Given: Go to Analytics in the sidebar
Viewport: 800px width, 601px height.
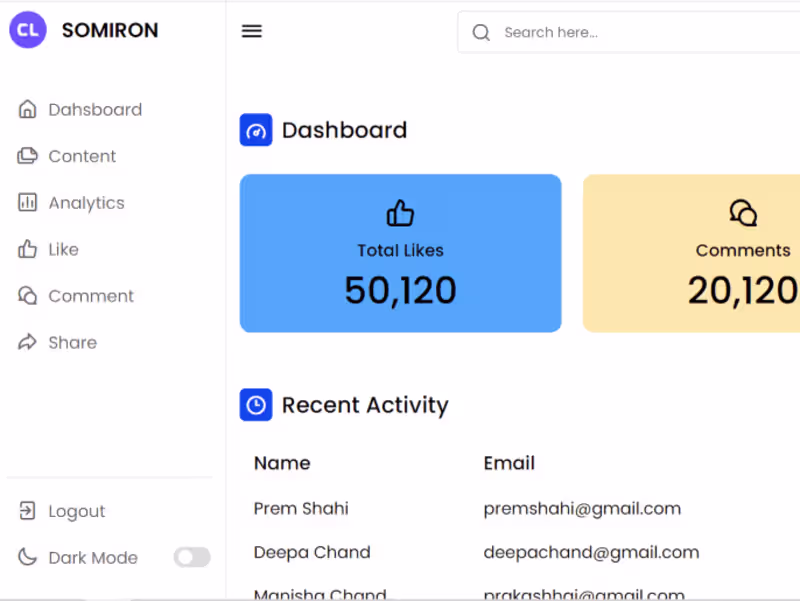Looking at the screenshot, I should pyautogui.click(x=86, y=203).
